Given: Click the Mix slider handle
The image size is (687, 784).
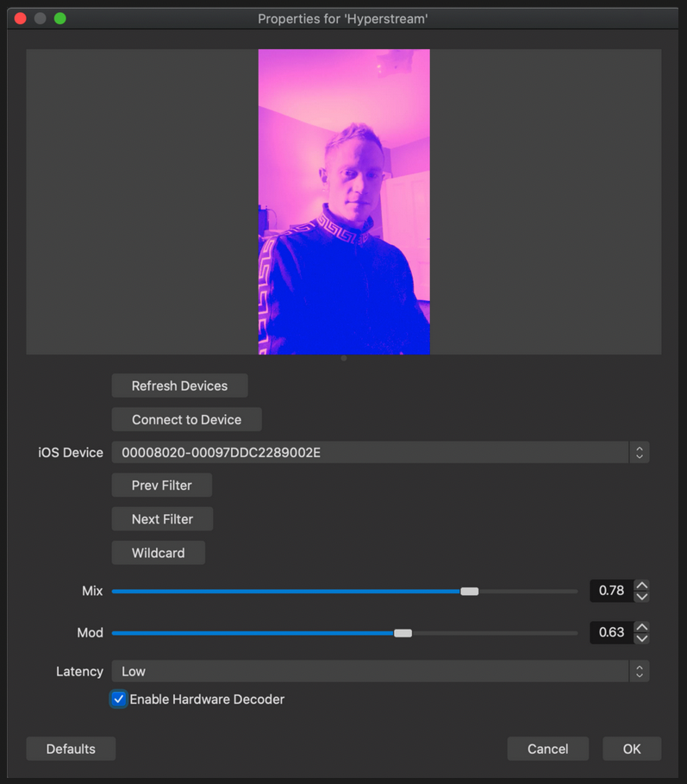Looking at the screenshot, I should point(469,592).
